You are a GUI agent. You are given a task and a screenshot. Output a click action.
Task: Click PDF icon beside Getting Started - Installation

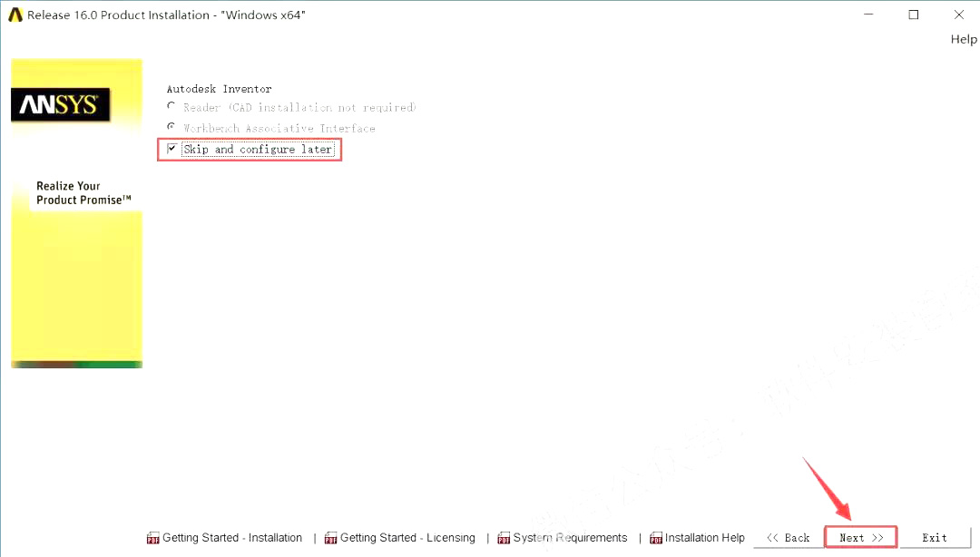click(x=153, y=538)
